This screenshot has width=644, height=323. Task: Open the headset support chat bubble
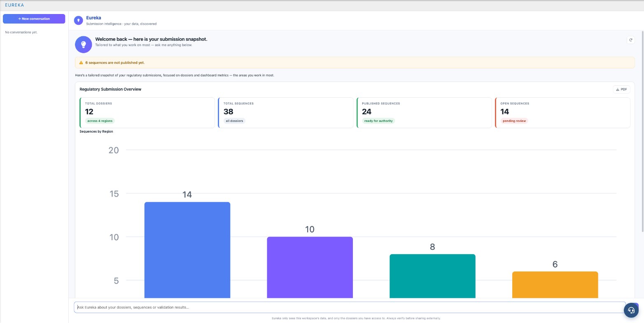(631, 310)
